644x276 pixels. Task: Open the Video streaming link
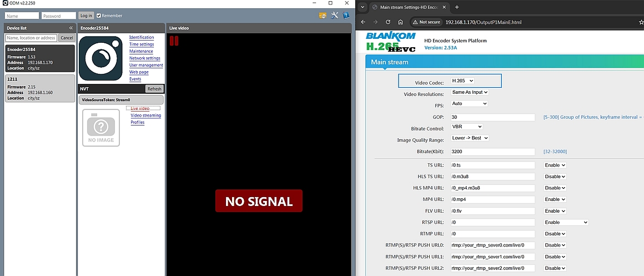click(146, 116)
